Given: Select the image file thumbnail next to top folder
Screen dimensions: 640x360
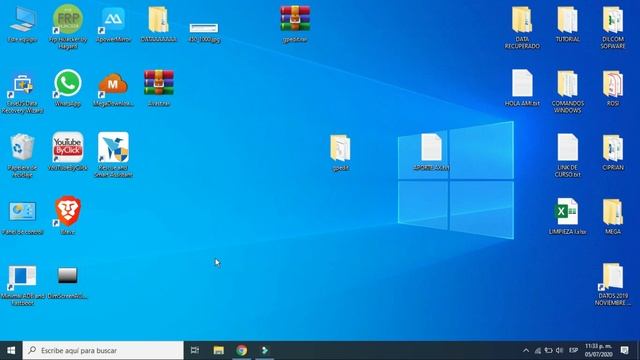Looking at the screenshot, I should click(204, 28).
